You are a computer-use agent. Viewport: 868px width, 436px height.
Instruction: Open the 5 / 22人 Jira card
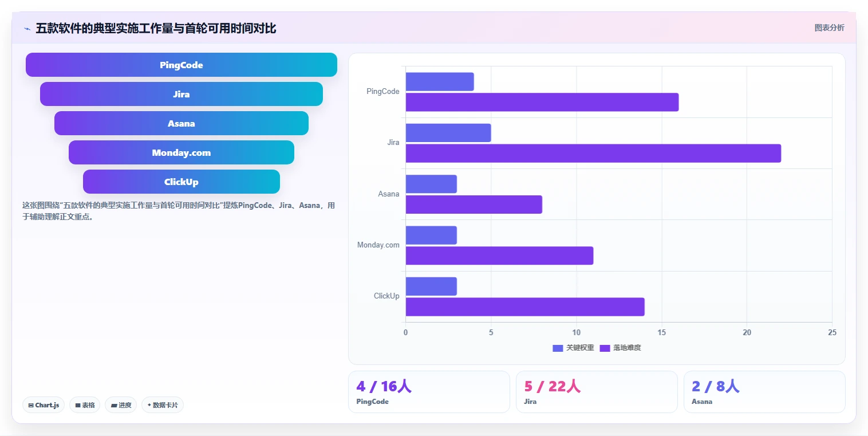597,392
